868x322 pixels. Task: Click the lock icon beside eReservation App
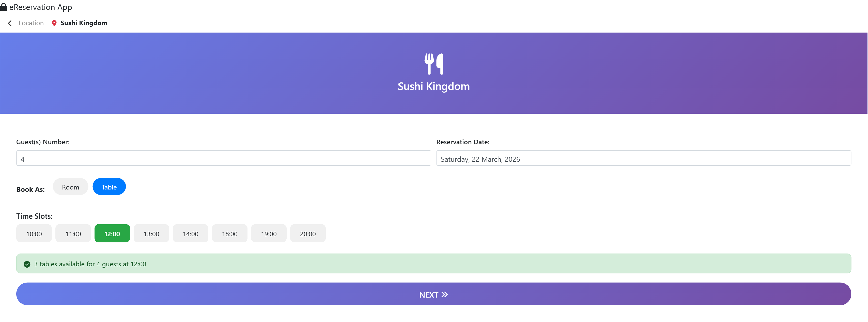point(4,7)
